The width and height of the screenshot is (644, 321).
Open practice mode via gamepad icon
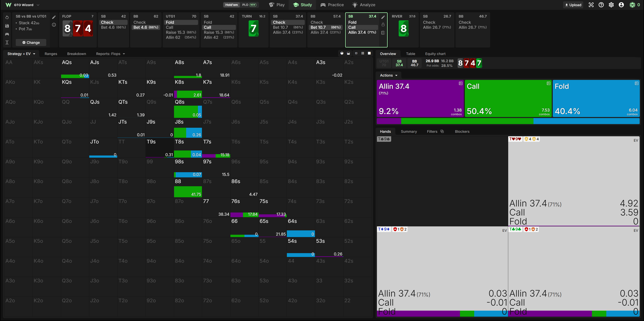(x=7, y=34)
